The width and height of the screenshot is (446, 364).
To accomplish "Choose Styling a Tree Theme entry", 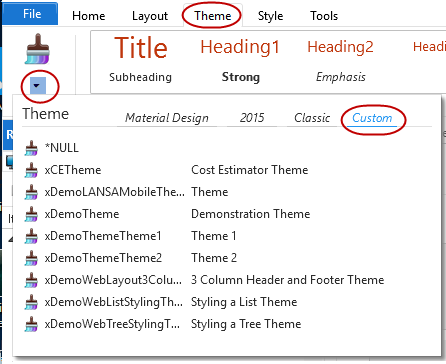I will 246,324.
